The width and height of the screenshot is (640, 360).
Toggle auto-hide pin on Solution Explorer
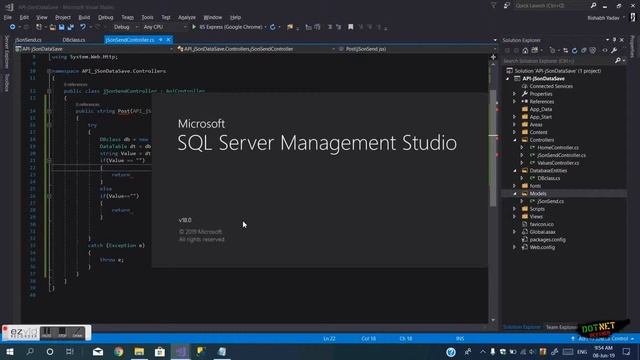pyautogui.click(x=614, y=40)
